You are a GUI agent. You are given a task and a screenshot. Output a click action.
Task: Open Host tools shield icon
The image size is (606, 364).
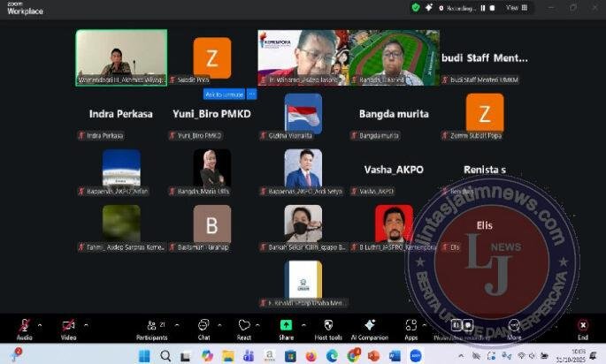click(328, 326)
